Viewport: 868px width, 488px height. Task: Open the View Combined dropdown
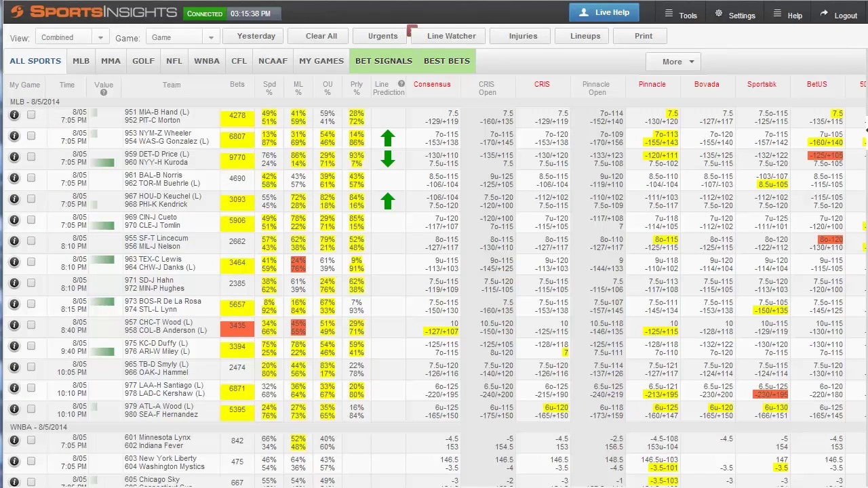[72, 37]
